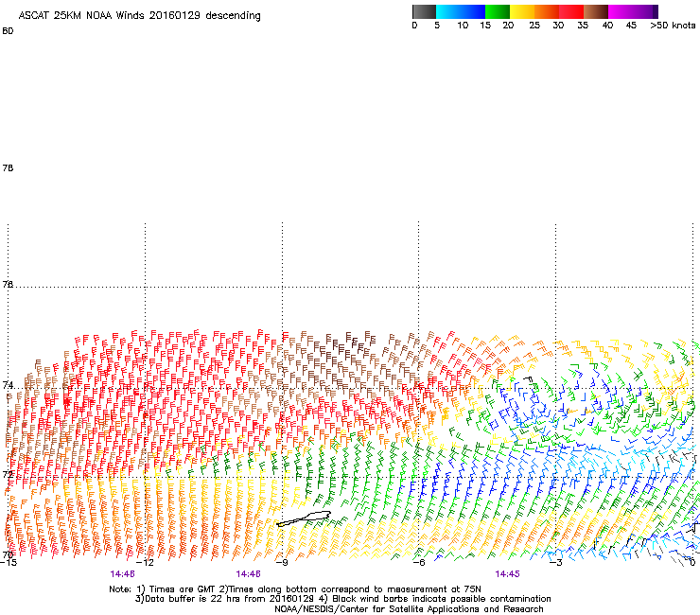This screenshot has width=700, height=615.
Task: Click the note line '3)Data buffer is 22 hrs'
Action: click(342, 599)
